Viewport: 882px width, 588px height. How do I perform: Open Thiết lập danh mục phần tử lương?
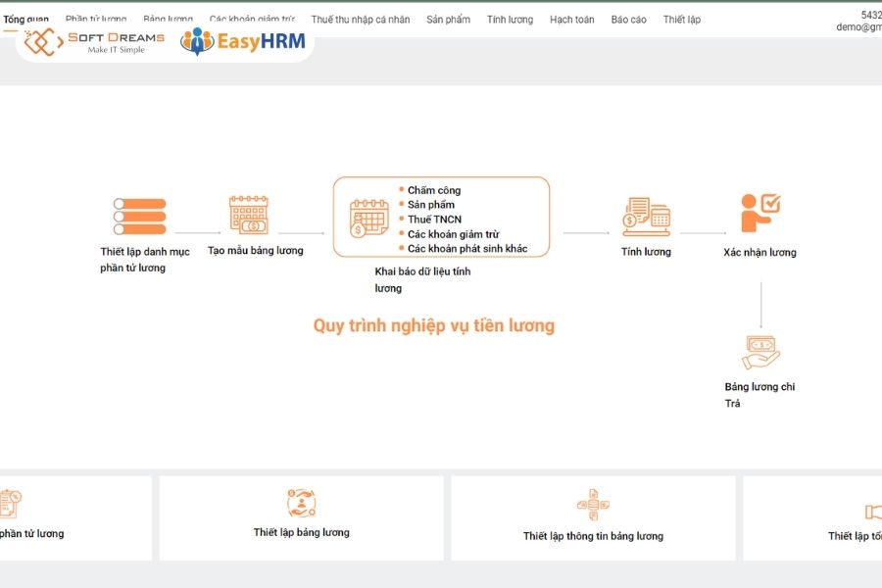pos(145,260)
